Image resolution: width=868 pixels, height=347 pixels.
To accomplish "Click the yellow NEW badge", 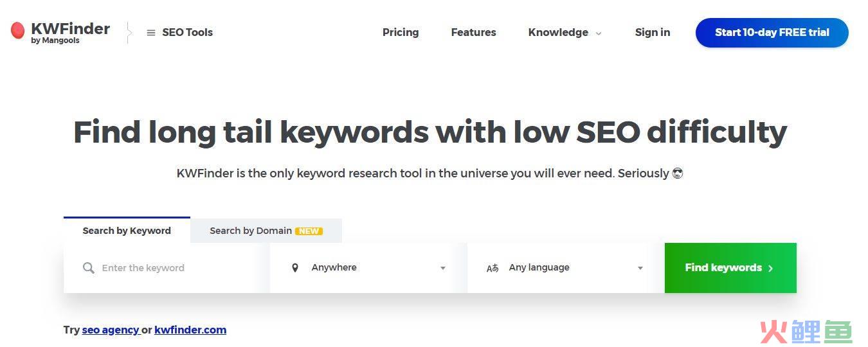I will 309,231.
